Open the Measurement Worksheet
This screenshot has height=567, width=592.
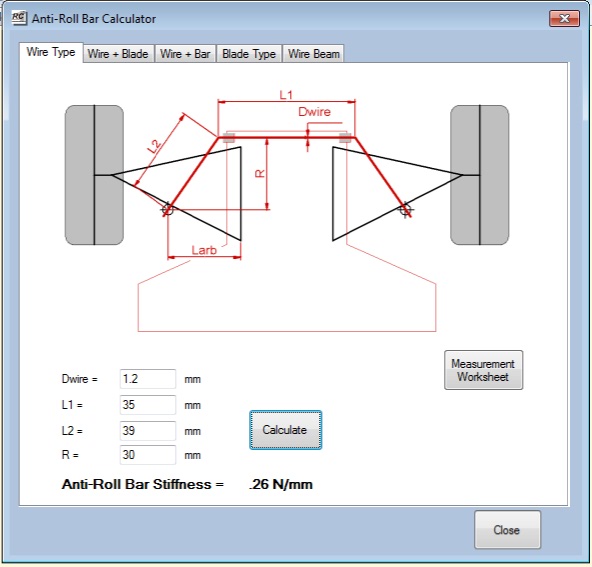(x=483, y=370)
